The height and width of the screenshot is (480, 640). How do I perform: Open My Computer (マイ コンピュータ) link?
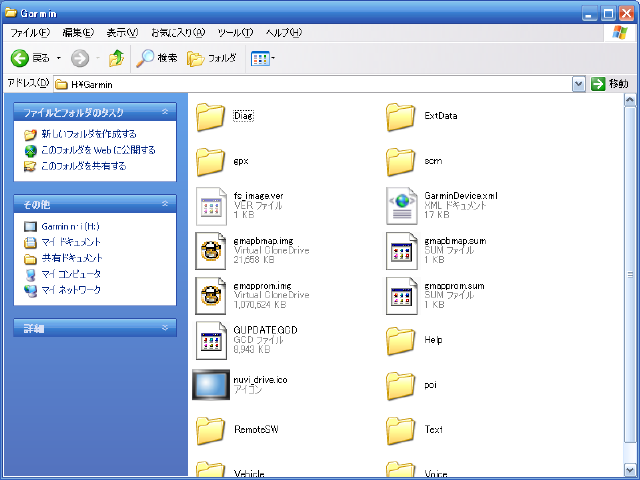pyautogui.click(x=71, y=274)
